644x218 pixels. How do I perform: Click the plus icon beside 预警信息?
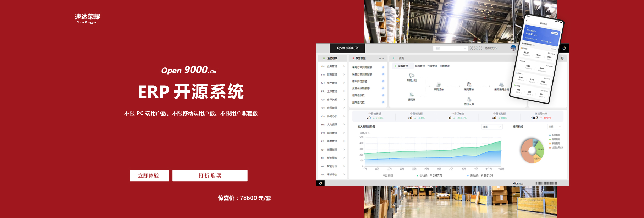click(x=380, y=58)
